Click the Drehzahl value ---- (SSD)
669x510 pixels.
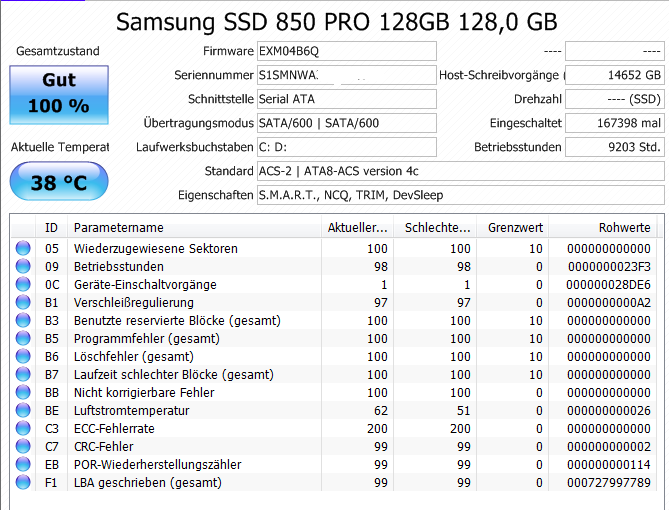[x=615, y=99]
